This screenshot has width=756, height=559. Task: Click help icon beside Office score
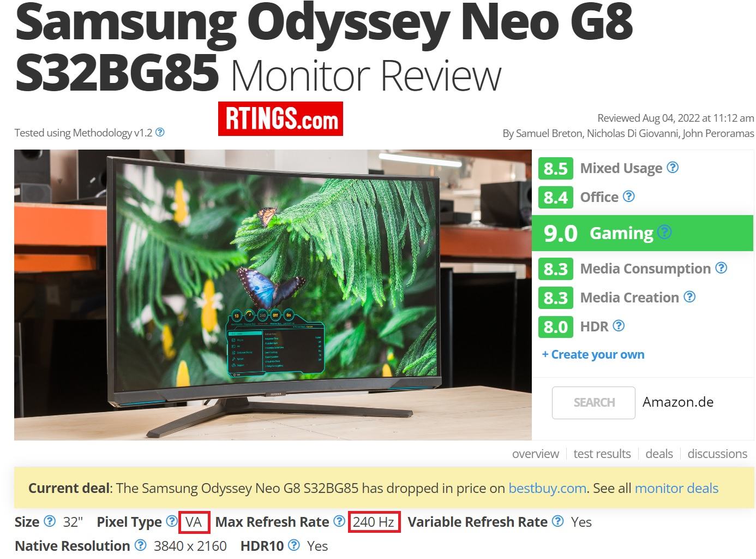tap(629, 197)
